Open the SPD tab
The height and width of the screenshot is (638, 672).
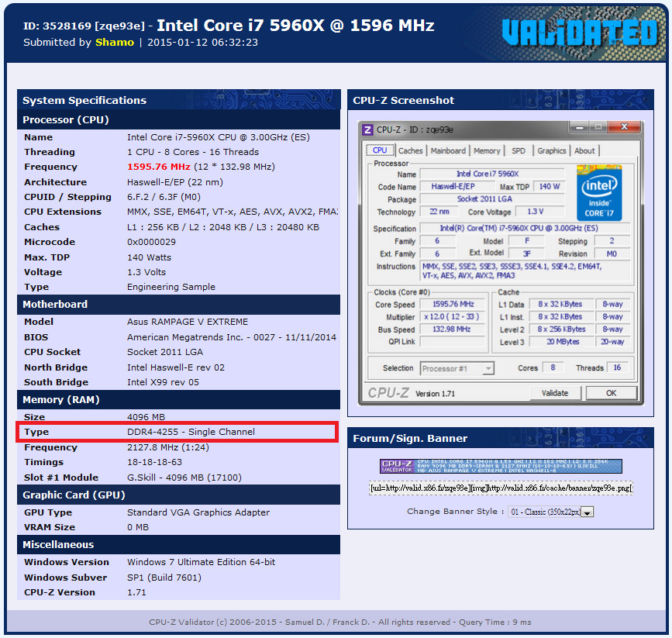[518, 150]
